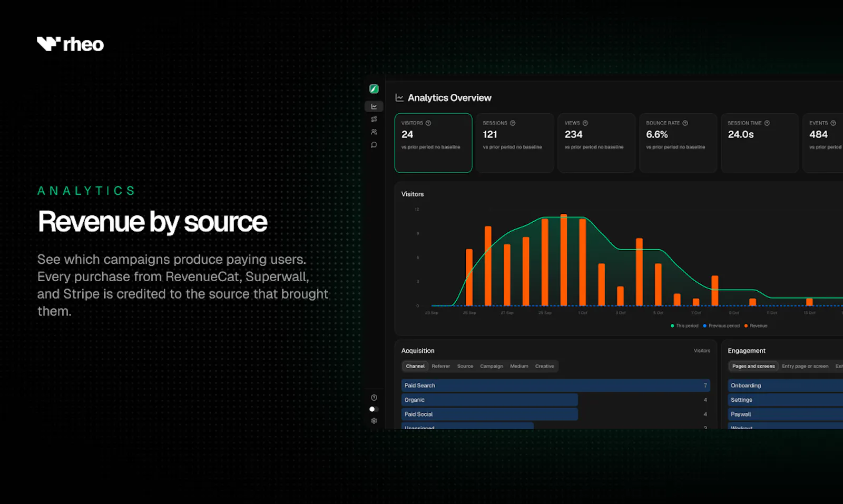Select the Pages and screens tab
Image resolution: width=843 pixels, height=504 pixels.
(x=753, y=367)
